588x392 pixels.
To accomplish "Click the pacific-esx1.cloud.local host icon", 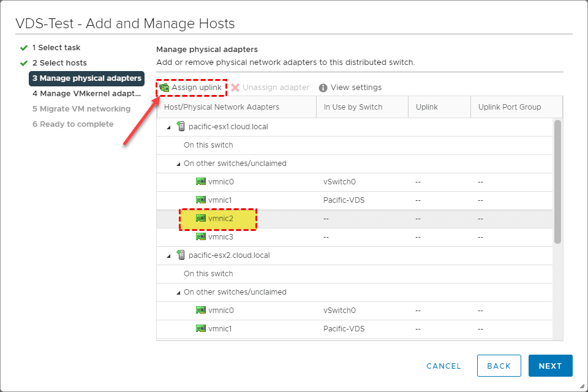I will (x=181, y=127).
